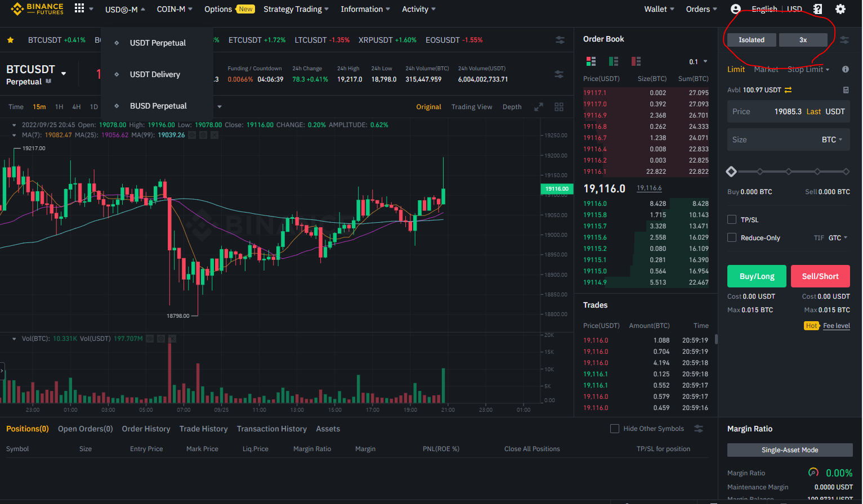The image size is (863, 504).
Task: Enable the Reduce-Only checkbox
Action: [732, 238]
